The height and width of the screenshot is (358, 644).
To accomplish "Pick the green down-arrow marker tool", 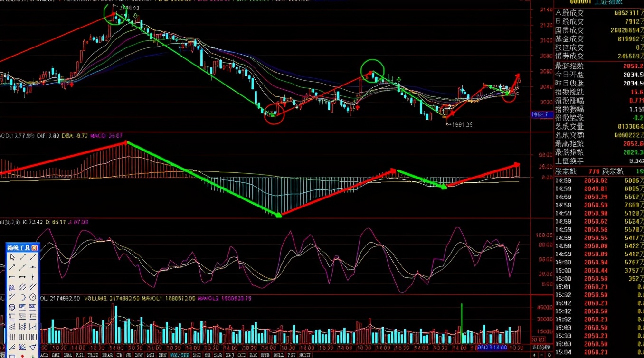I will (x=33, y=356).
